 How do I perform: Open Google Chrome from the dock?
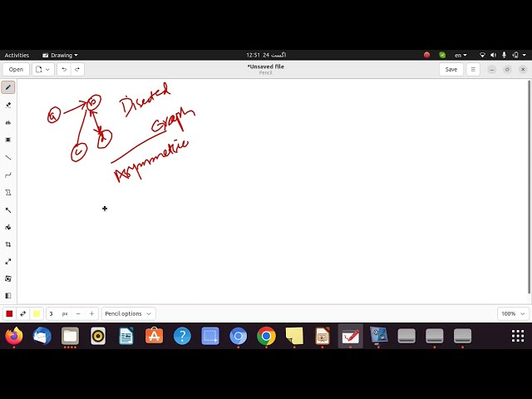tap(266, 336)
